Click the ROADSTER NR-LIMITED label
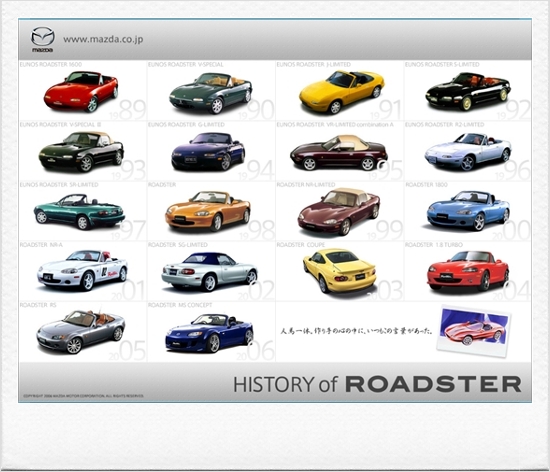Viewport: 550px width, 472px height. point(306,184)
